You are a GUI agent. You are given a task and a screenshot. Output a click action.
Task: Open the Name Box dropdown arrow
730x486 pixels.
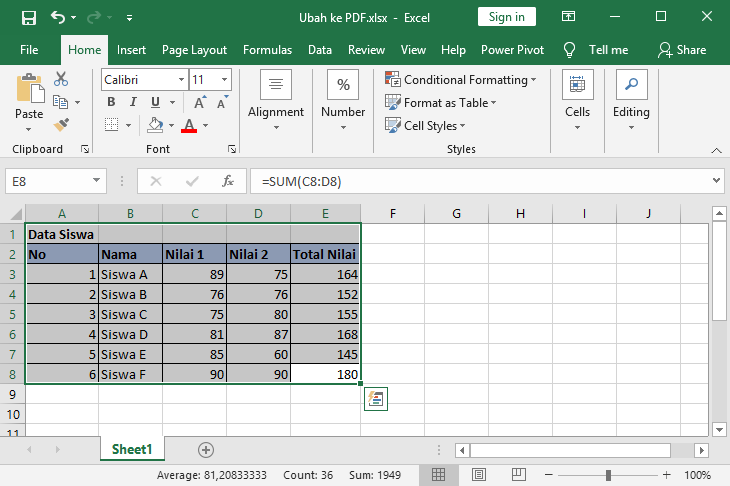point(97,181)
